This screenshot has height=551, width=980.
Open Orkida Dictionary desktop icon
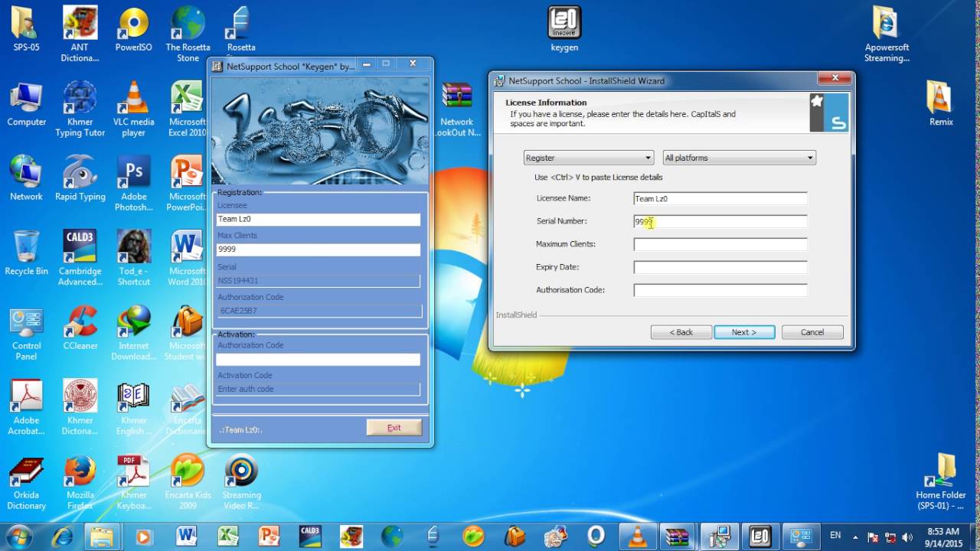point(26,482)
